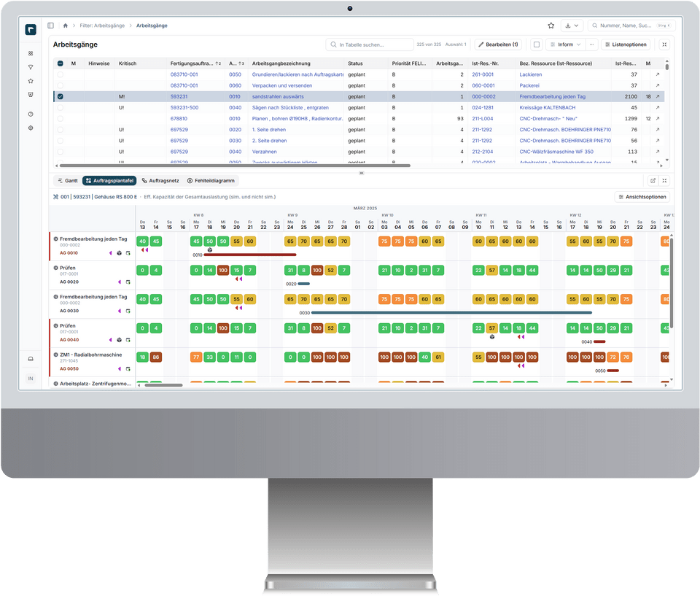The height and width of the screenshot is (596, 700).
Task: Go to home via breadcrumb icon
Action: pyautogui.click(x=65, y=26)
